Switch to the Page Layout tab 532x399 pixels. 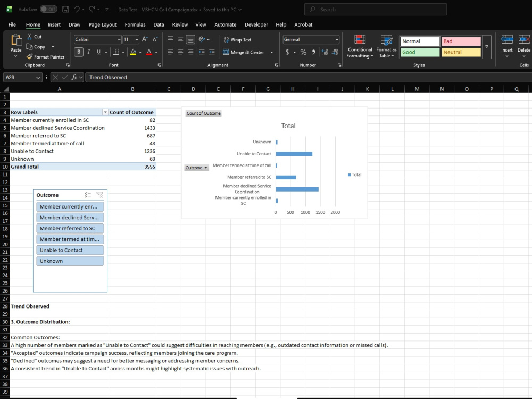click(103, 24)
